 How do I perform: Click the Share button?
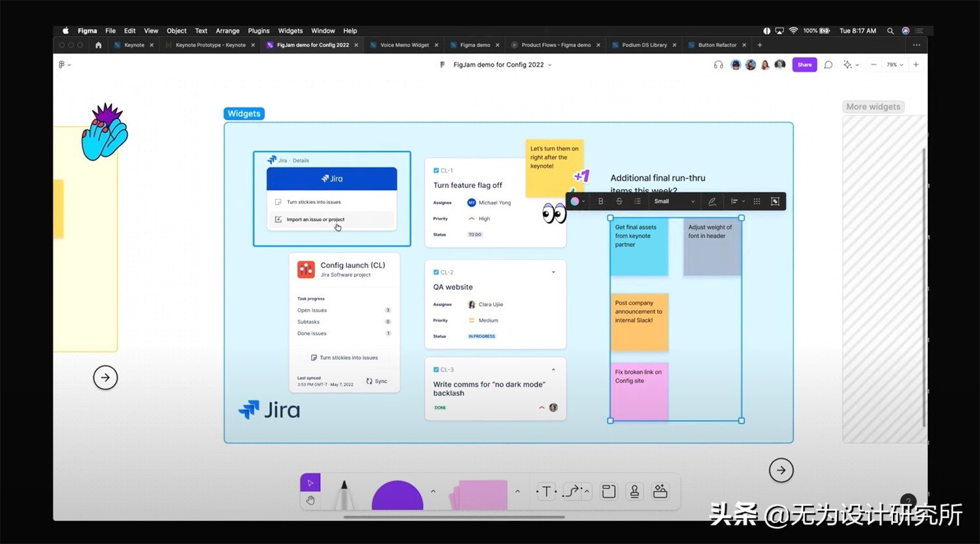tap(804, 65)
